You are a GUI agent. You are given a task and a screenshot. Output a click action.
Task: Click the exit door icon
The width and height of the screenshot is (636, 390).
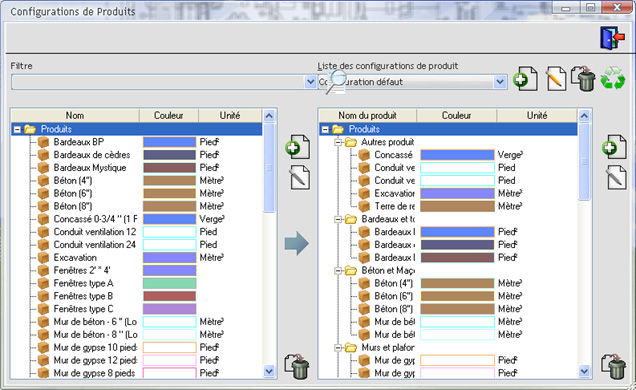click(x=612, y=38)
